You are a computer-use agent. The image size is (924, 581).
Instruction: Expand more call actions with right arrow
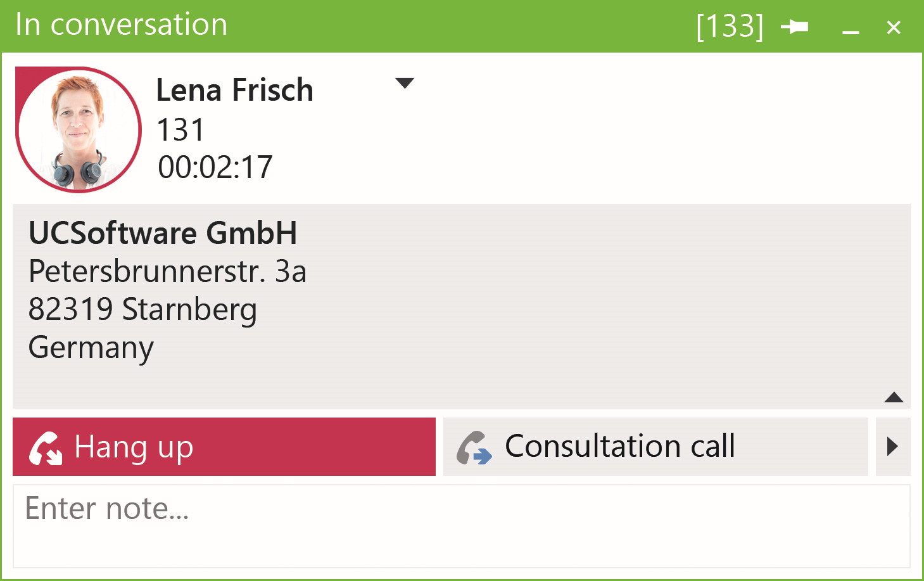point(892,447)
